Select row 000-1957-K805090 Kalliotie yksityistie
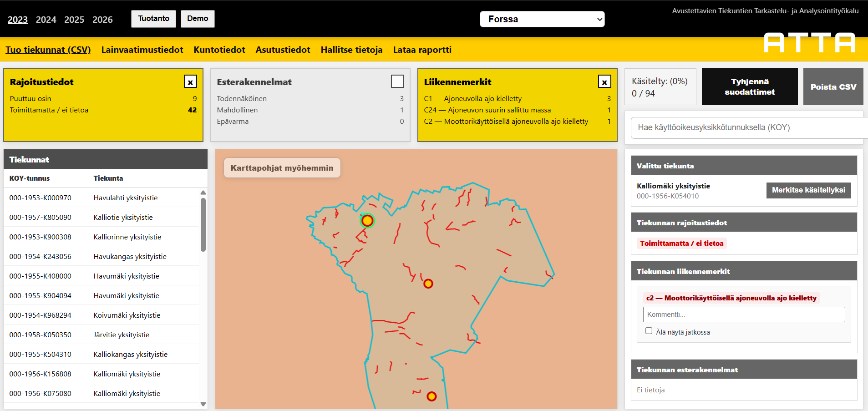 coord(101,217)
